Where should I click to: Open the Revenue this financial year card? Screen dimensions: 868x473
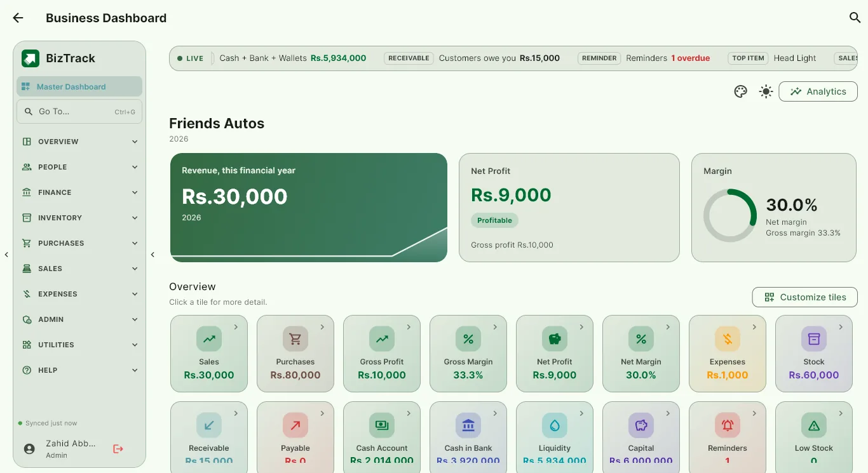coord(309,207)
